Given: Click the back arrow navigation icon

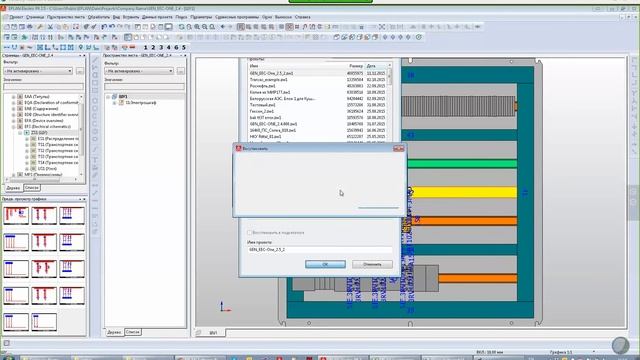Looking at the screenshot, I should 223,27.
